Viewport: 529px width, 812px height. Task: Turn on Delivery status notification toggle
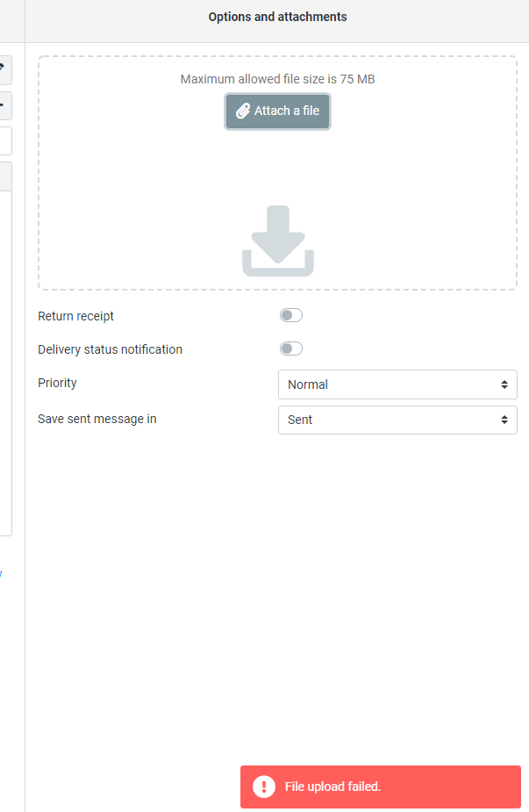[290, 349]
